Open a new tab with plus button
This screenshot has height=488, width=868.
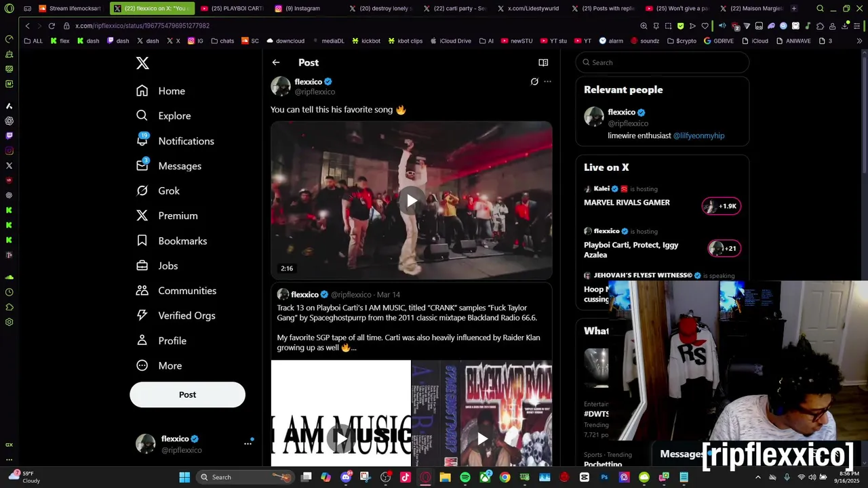[x=794, y=9]
